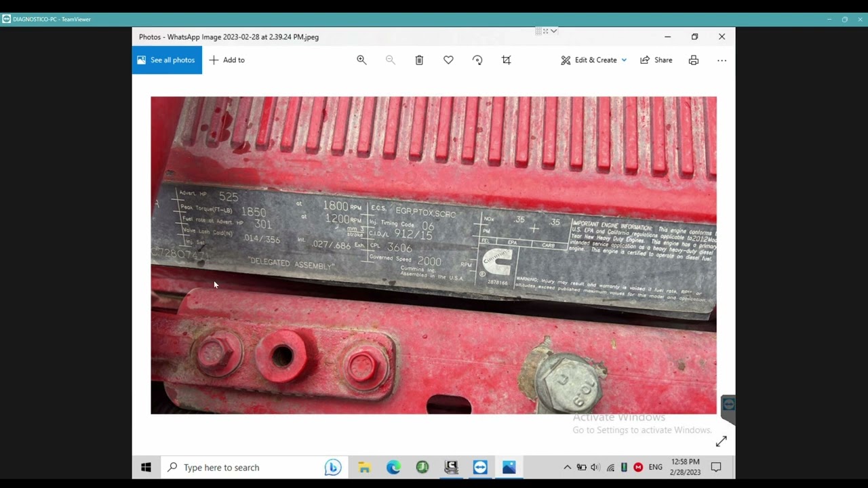Open the green circular app on taskbar

coord(422,467)
